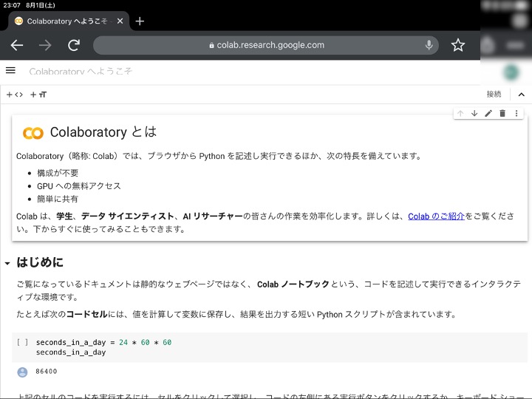The height and width of the screenshot is (399, 532).
Task: Click the browser forward arrow
Action: click(x=45, y=45)
